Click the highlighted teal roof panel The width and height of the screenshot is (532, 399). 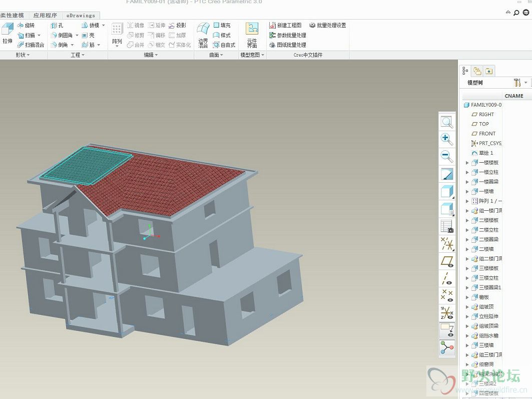pos(87,166)
